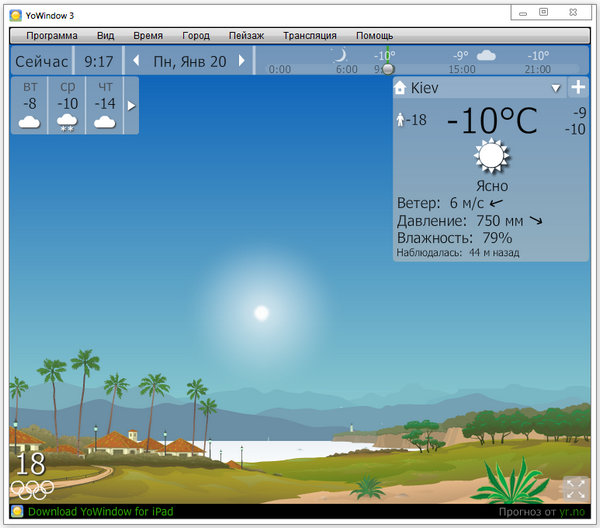Viewport: 600px width, 528px height.
Task: Click the time slider handle on timeline
Action: [x=386, y=68]
